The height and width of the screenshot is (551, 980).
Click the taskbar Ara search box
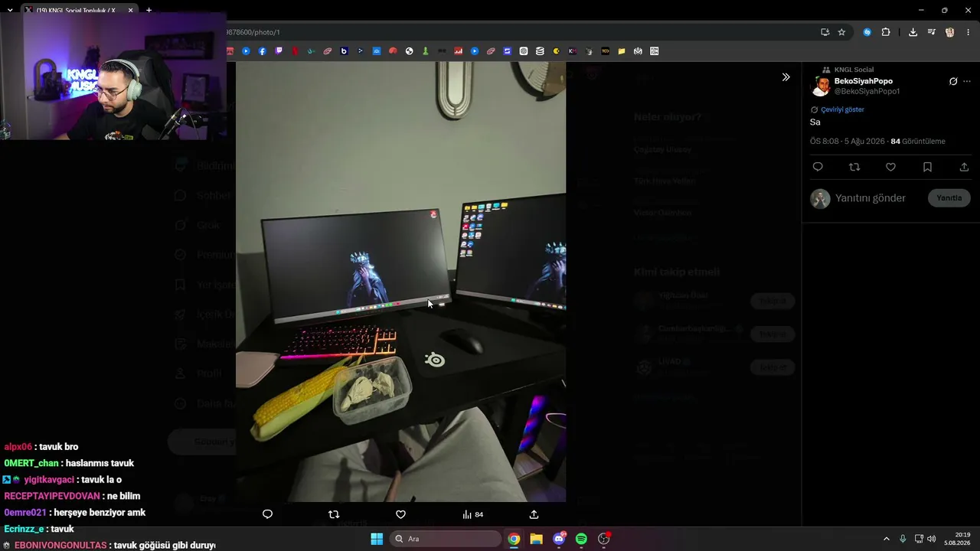446,539
